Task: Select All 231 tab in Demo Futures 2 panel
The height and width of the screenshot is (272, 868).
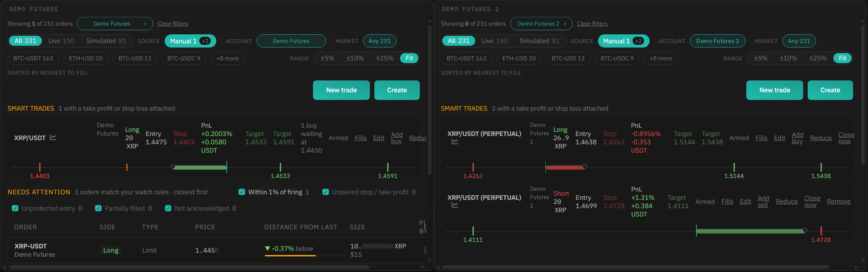Action: [459, 41]
